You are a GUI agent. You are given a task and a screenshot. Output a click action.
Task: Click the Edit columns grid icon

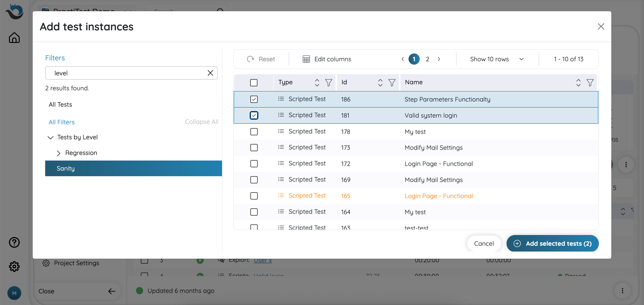coord(306,59)
